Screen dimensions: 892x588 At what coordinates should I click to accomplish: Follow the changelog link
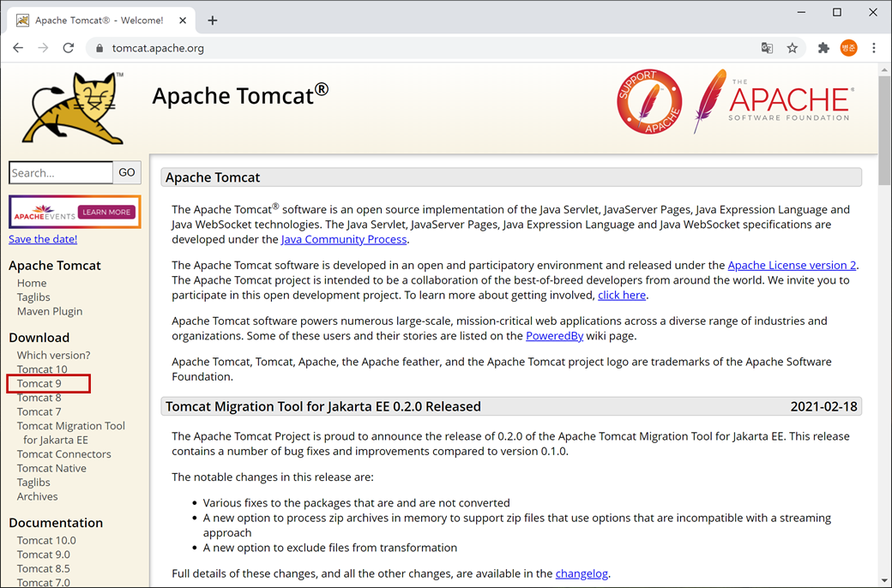point(582,573)
